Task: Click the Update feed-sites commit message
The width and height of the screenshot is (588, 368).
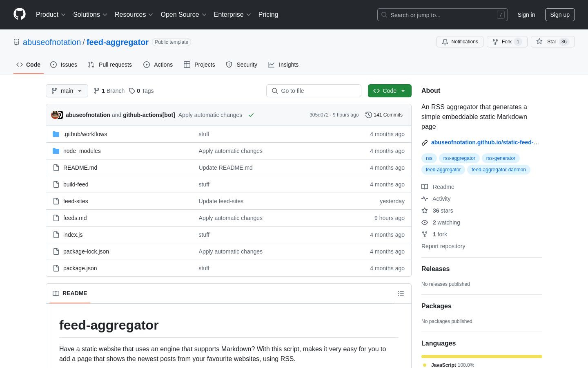Action: click(x=221, y=201)
